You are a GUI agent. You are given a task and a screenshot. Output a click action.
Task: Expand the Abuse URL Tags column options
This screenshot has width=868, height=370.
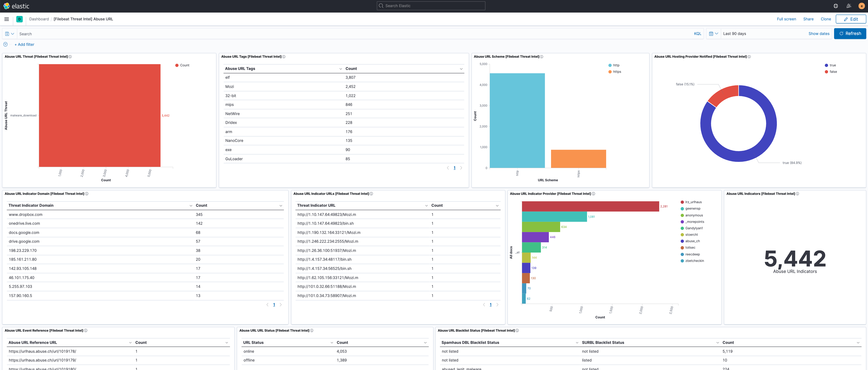[340, 69]
